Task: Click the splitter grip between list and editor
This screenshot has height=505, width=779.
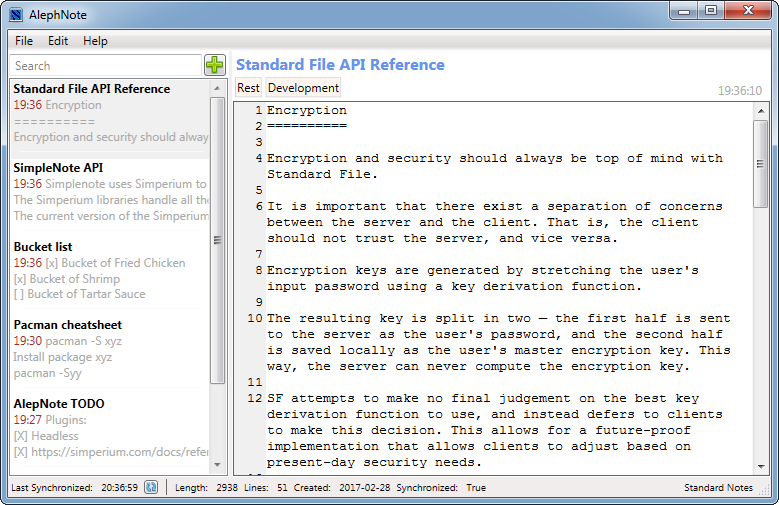Action: click(217, 240)
